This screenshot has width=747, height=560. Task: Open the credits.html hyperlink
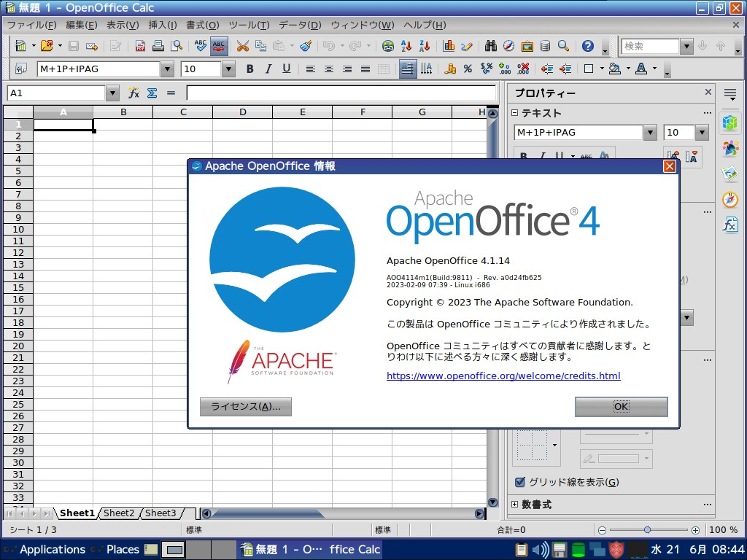tap(503, 376)
